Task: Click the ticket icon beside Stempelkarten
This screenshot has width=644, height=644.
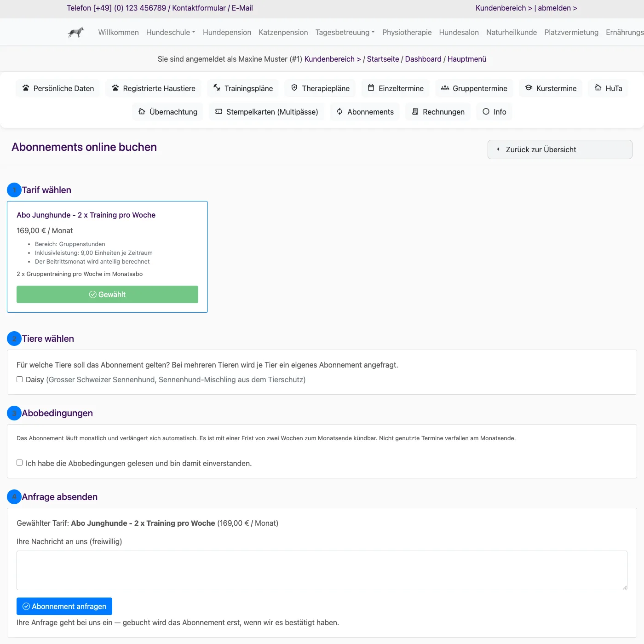Action: (x=219, y=111)
